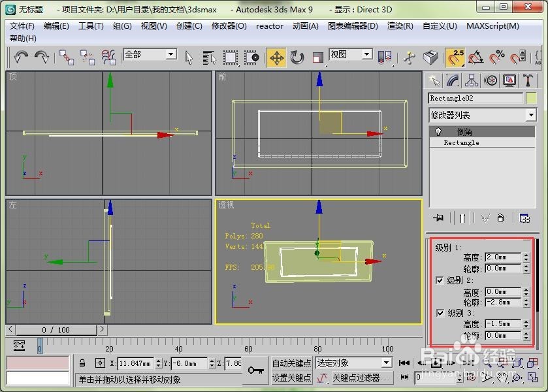The image size is (548, 392).
Task: Open the Create command panel tab
Action: pos(434,81)
